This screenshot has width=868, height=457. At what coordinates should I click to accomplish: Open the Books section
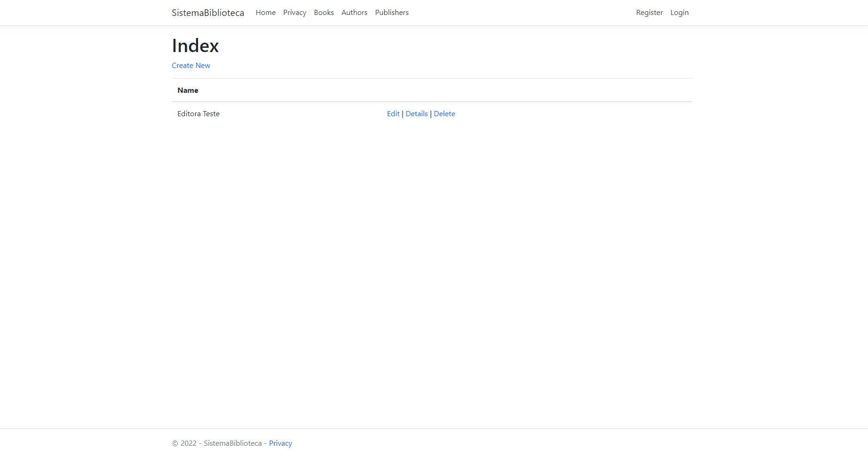pos(324,12)
